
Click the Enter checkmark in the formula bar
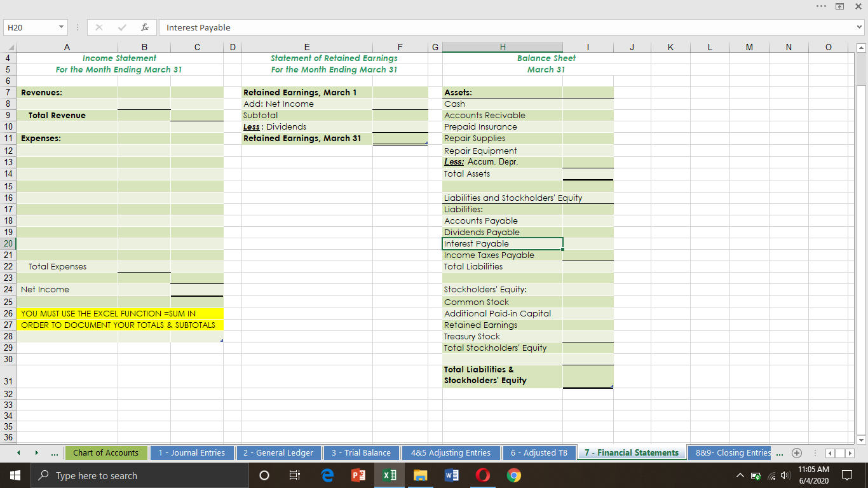coord(122,27)
